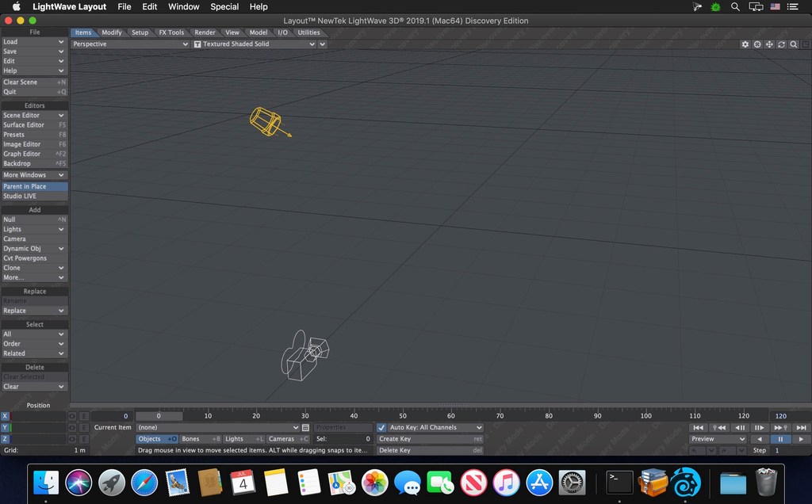Open the Textured Shaded Solid shading dropdown
The width and height of the screenshot is (812, 504).
(x=252, y=44)
